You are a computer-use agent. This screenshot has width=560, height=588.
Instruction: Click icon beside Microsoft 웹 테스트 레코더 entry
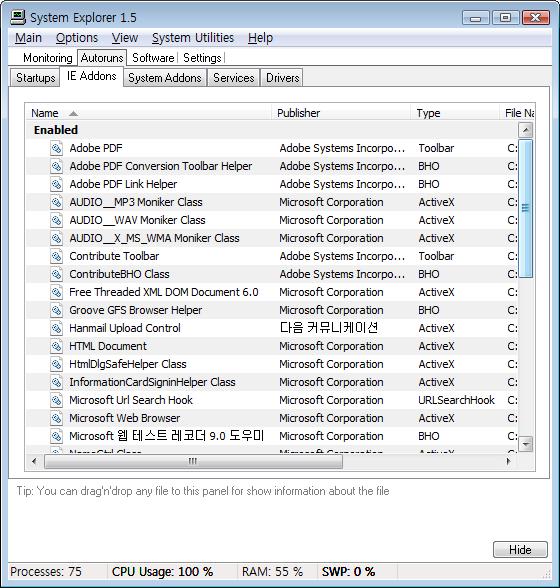(x=56, y=436)
